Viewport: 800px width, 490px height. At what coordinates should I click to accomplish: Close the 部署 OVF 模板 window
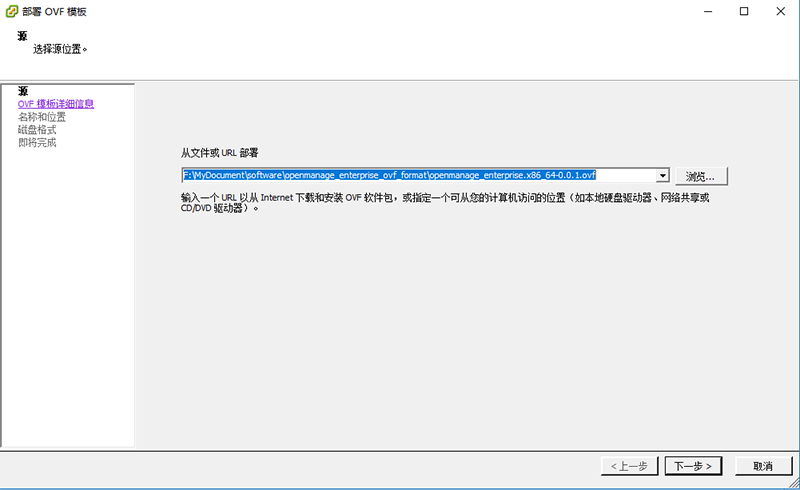[781, 11]
